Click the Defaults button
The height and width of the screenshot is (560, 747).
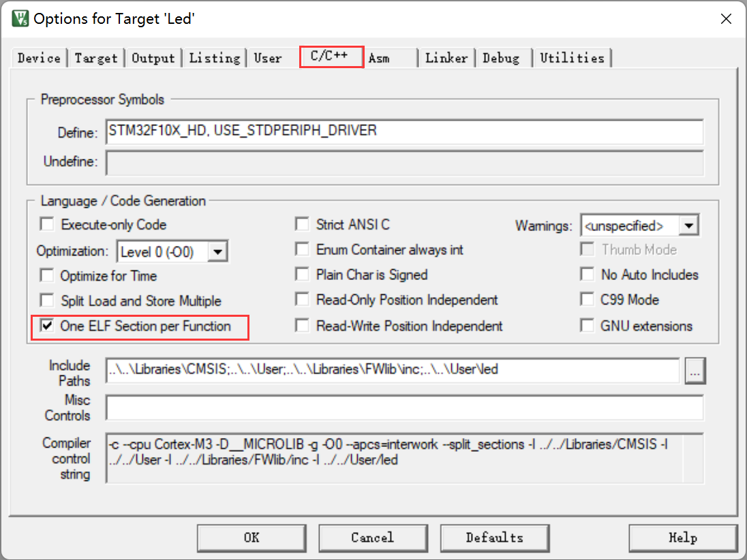(x=494, y=538)
